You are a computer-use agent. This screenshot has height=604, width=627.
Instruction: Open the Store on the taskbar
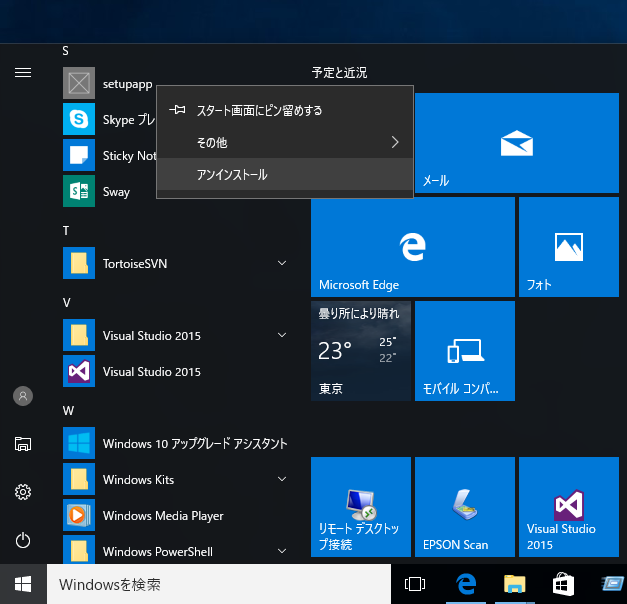(563, 584)
